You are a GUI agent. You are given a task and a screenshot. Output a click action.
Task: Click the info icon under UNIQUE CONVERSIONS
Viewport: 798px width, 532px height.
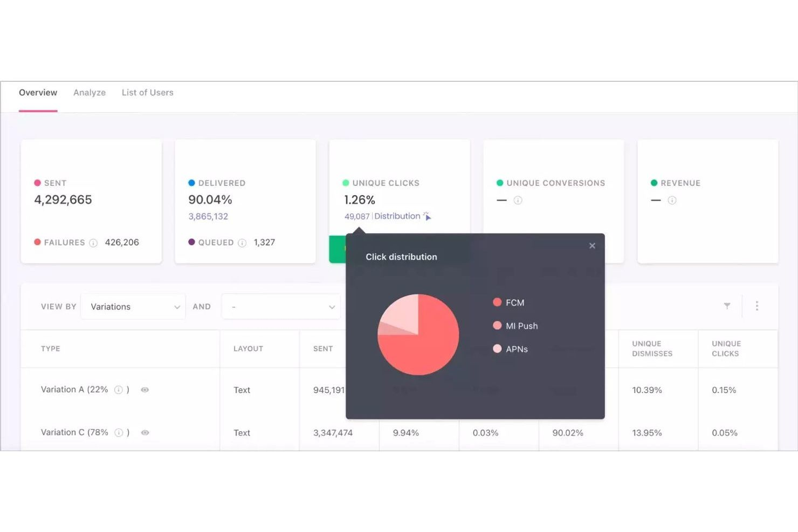518,200
